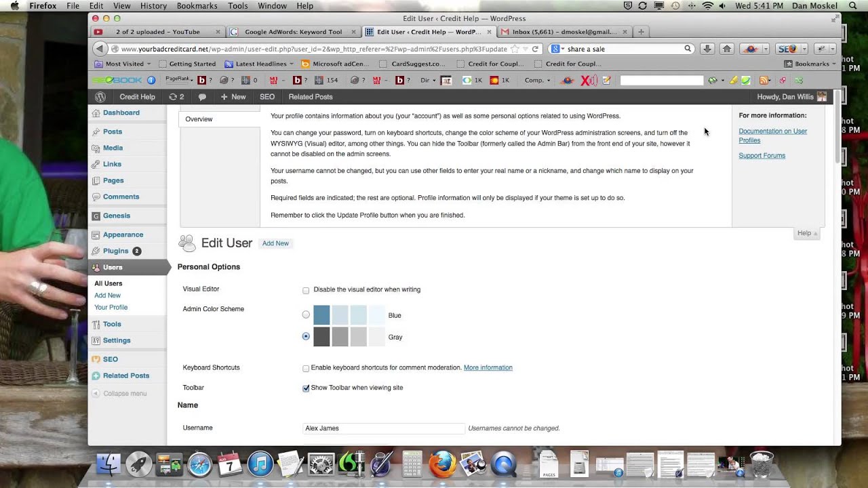Open the Comp. toolbar dropdown
868x488 pixels.
point(538,80)
